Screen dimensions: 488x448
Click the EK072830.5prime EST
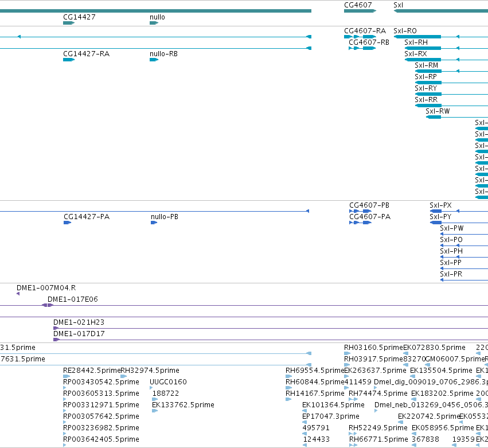tap(405, 353)
